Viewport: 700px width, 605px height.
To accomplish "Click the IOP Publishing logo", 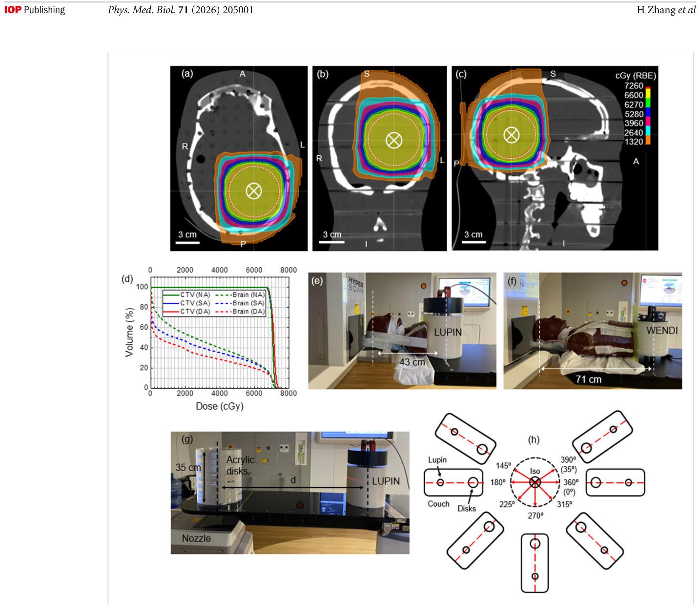I will 35,10.
